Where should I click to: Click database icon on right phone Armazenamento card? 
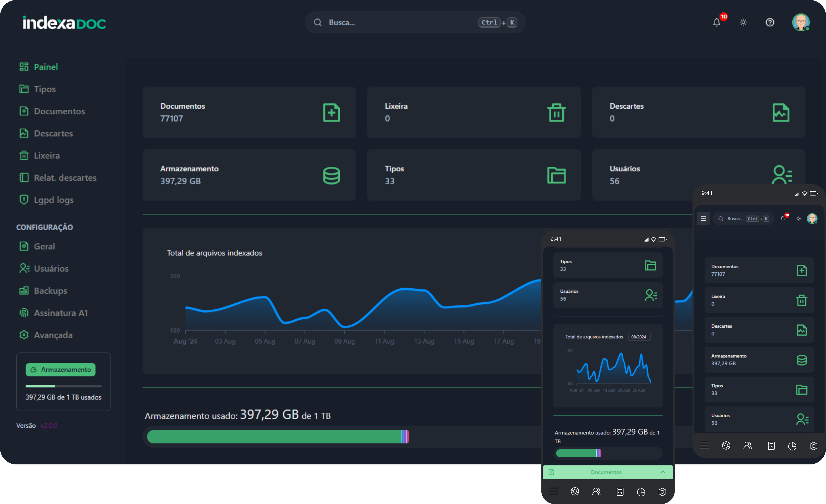pos(801,360)
